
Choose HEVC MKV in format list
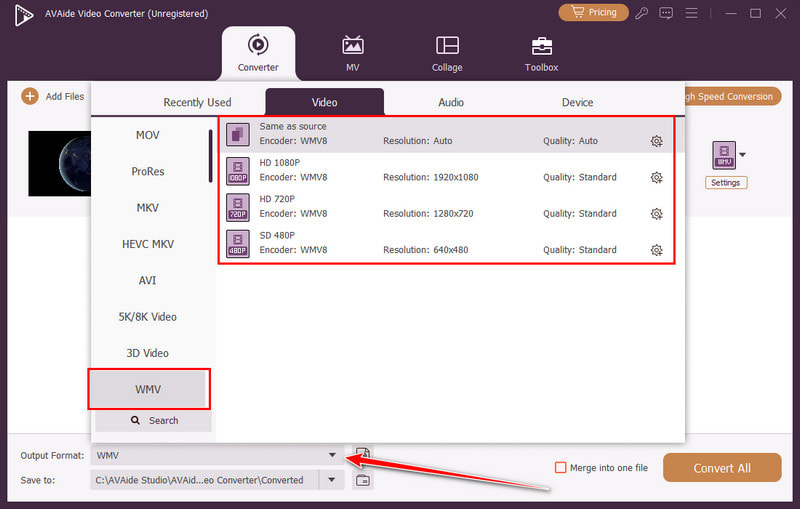(x=147, y=244)
